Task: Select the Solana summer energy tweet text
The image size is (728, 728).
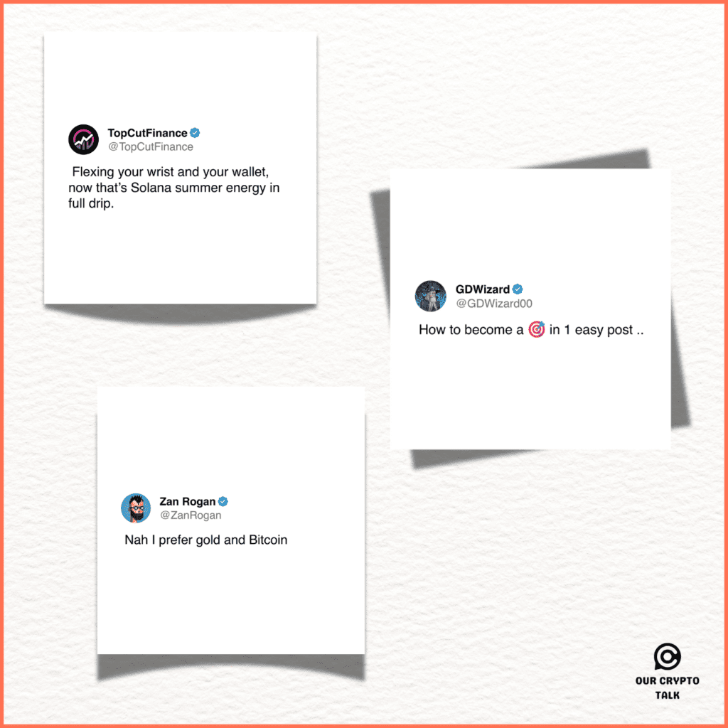Action: [x=174, y=188]
